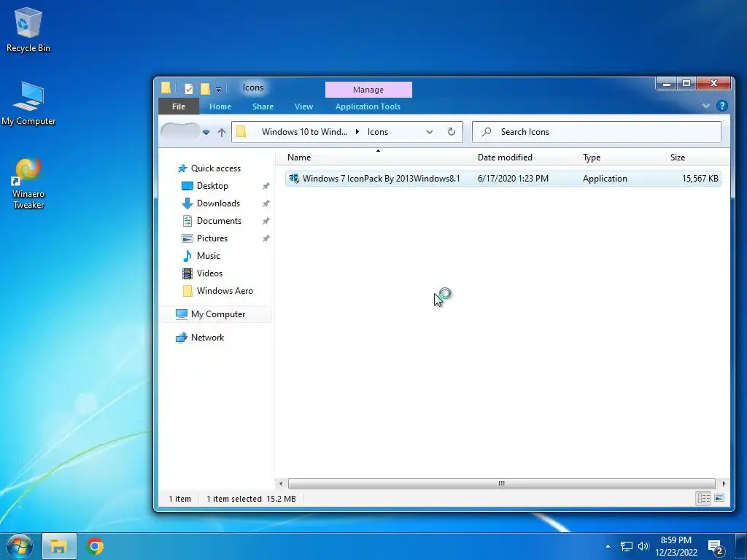
Task: Click the Icons breadcrumb segment
Action: 378,132
